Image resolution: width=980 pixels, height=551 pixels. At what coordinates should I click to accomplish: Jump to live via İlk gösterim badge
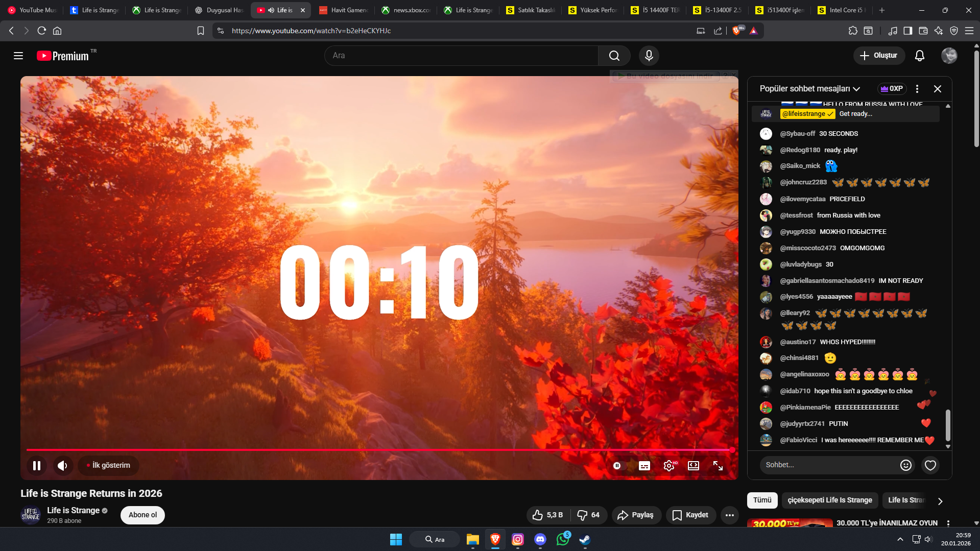tap(108, 466)
